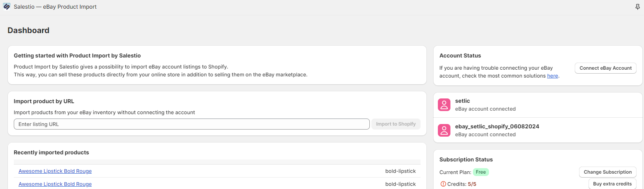Click the Dashboard page heading

coord(28,30)
